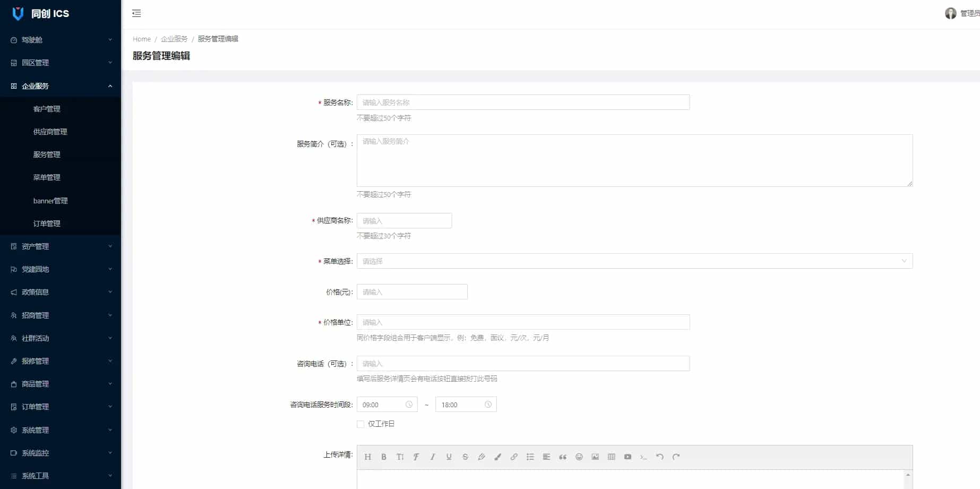Viewport: 980px width, 489px height.
Task: Click the 企业服务 breadcrumb link
Action: (174, 39)
